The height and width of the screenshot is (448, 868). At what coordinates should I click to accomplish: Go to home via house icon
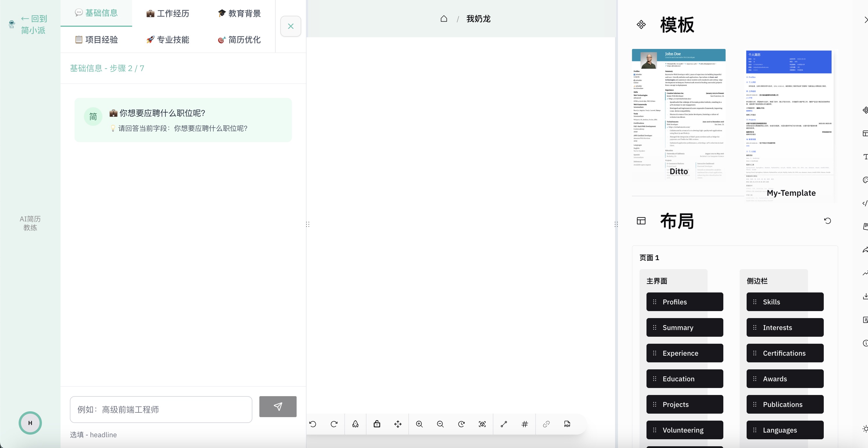(x=444, y=19)
